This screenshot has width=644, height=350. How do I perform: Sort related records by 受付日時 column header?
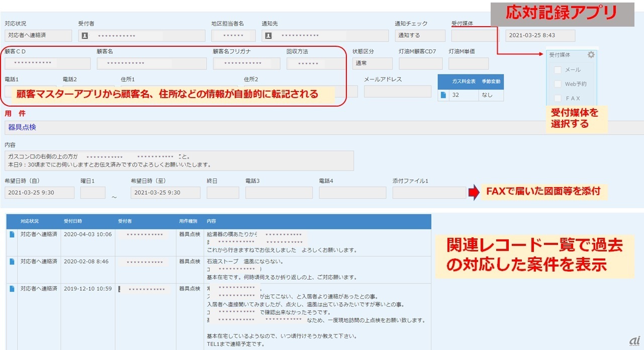pos(74,221)
